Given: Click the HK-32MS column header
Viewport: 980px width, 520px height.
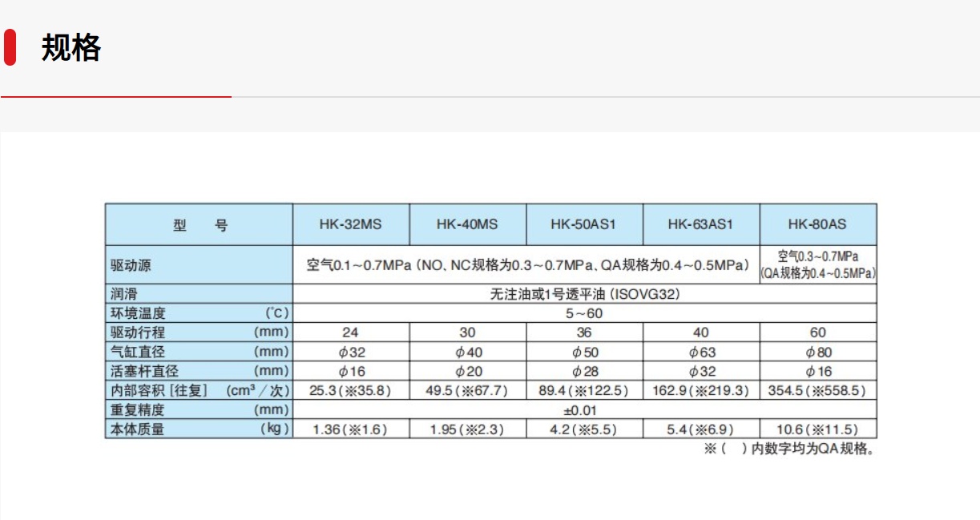Looking at the screenshot, I should coord(351,224).
